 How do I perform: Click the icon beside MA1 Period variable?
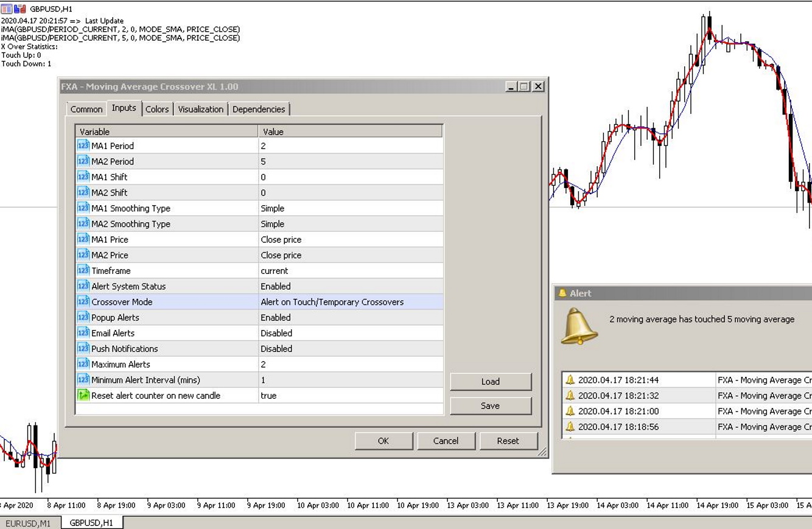point(83,145)
